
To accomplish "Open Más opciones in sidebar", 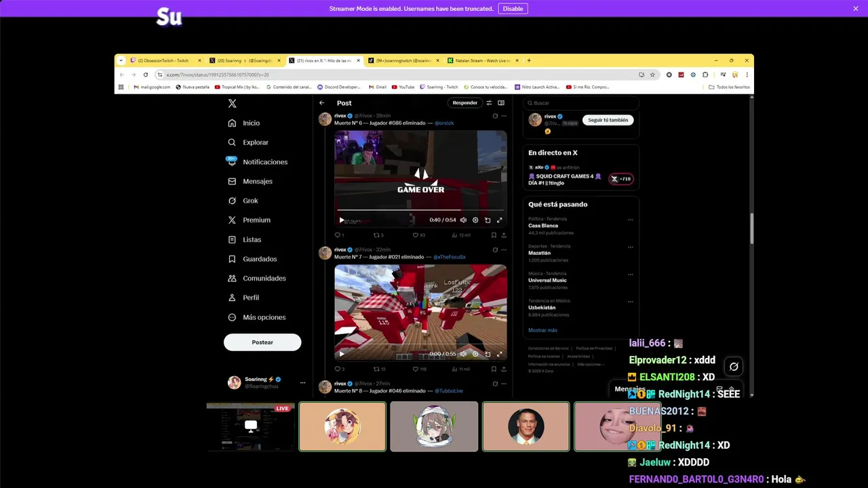I will 257,317.
